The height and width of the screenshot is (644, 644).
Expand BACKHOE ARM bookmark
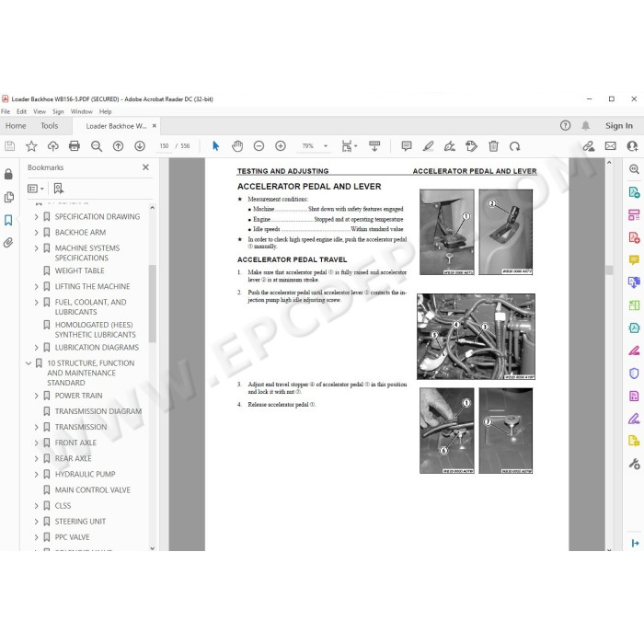[x=36, y=233]
